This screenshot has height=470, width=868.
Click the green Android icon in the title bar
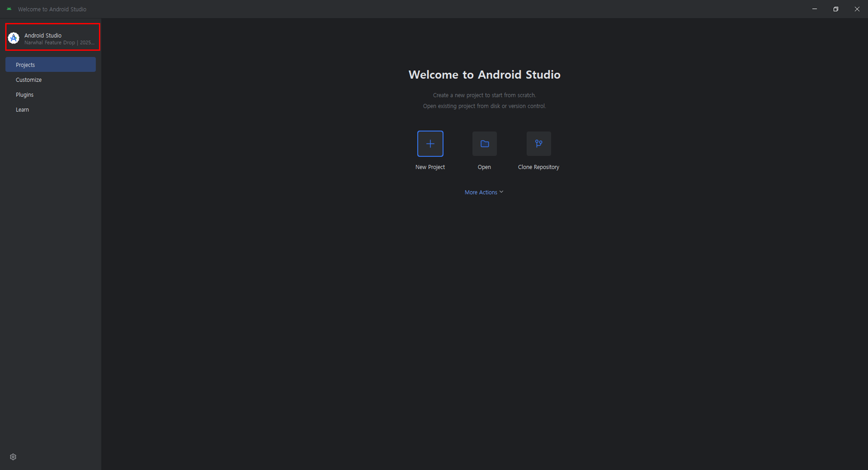click(9, 9)
